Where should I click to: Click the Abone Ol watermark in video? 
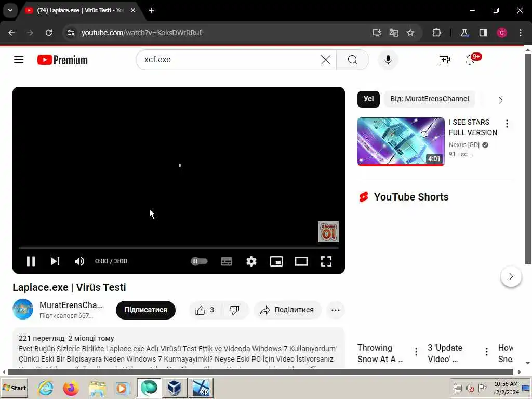(x=328, y=232)
